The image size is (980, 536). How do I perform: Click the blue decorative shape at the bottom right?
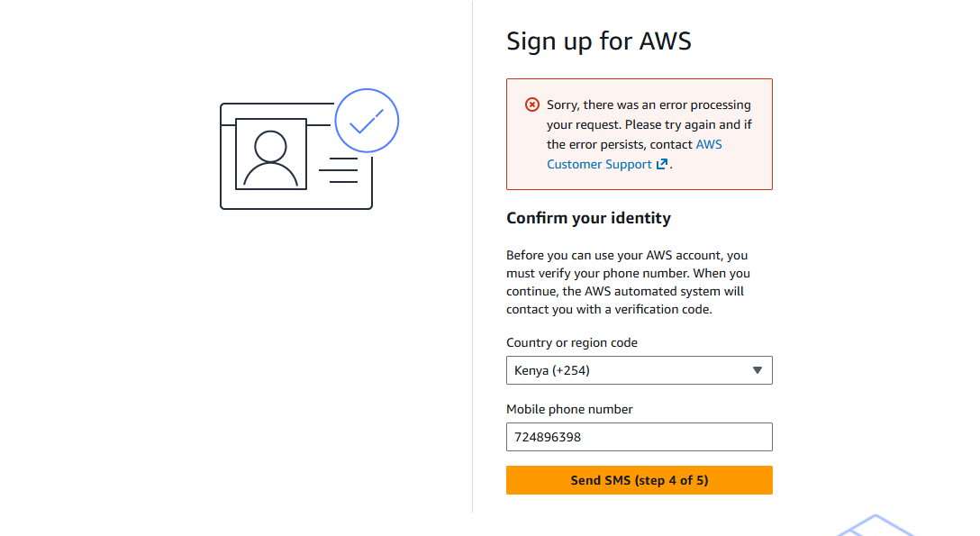tap(874, 525)
